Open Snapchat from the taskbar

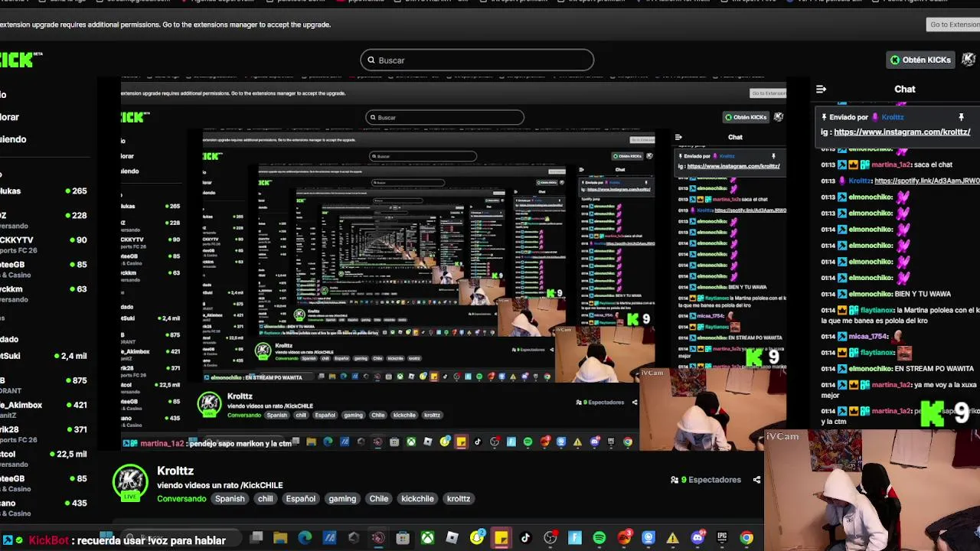(477, 538)
